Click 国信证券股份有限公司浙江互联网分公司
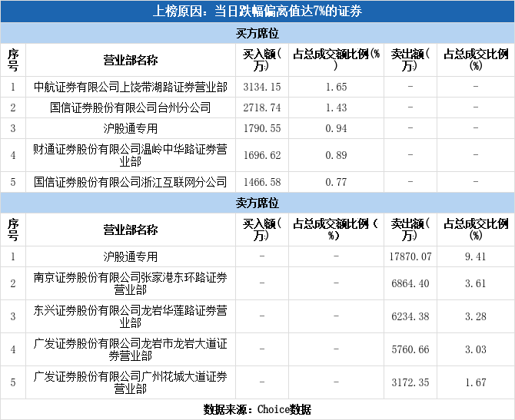The image size is (515, 420). click(131, 182)
